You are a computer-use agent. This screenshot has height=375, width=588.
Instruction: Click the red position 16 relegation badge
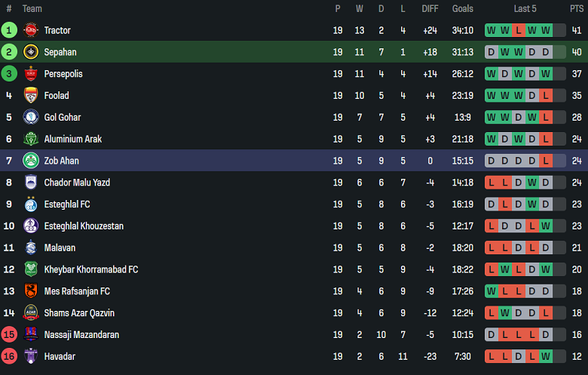click(x=9, y=356)
